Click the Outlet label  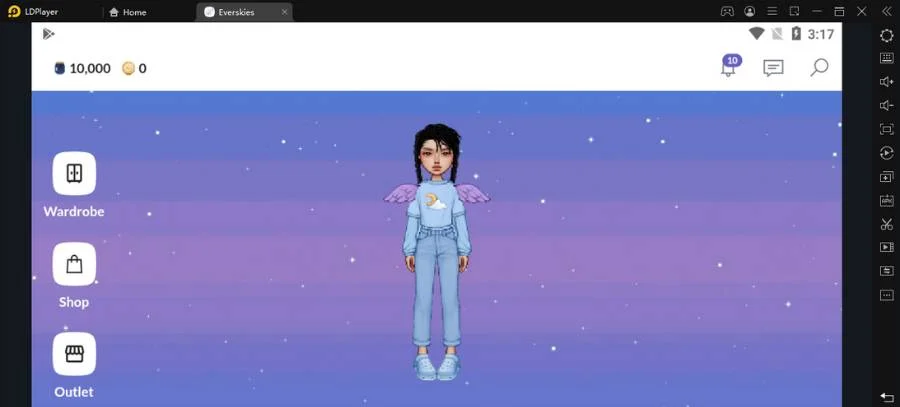click(x=74, y=392)
